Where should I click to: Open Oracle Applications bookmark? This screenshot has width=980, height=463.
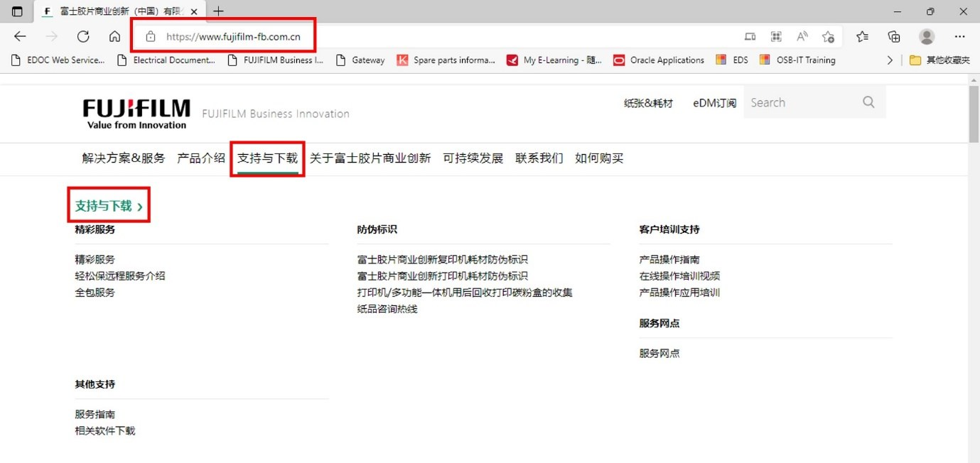click(x=659, y=60)
